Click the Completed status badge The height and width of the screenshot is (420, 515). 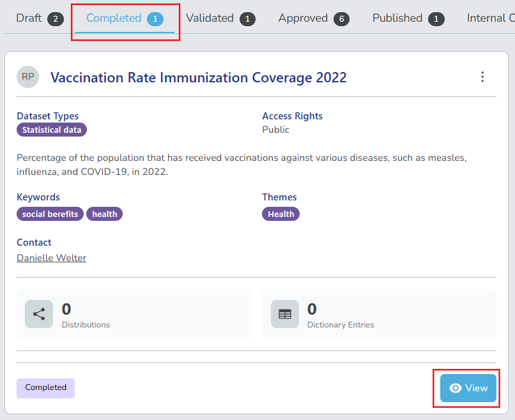pos(45,388)
